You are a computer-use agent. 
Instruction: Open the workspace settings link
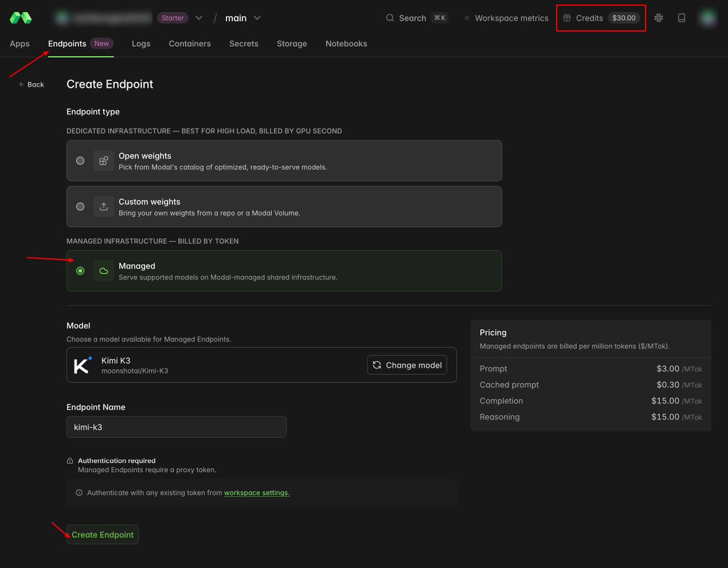[257, 493]
